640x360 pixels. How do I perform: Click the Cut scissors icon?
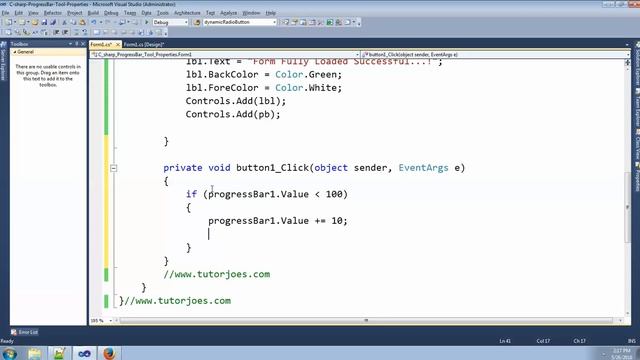click(64, 22)
